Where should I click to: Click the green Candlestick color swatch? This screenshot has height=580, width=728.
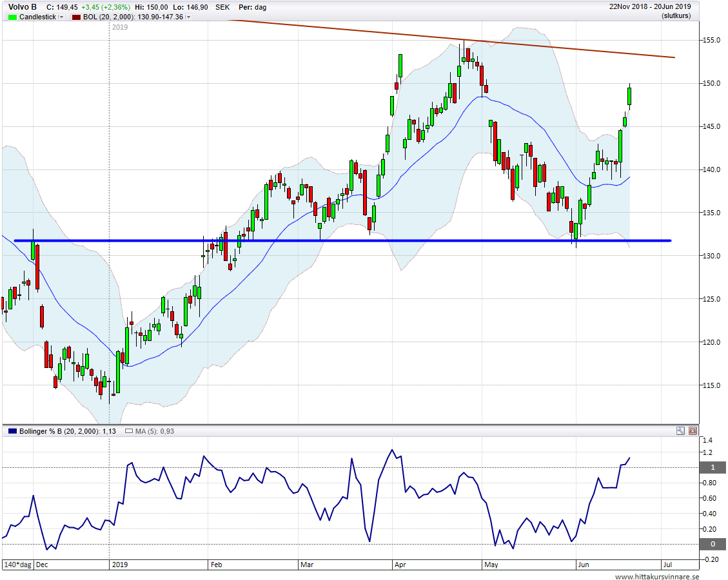coord(12,17)
